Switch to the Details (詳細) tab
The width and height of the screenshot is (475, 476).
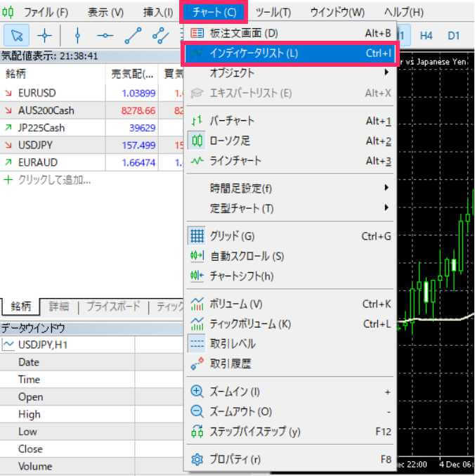click(59, 307)
